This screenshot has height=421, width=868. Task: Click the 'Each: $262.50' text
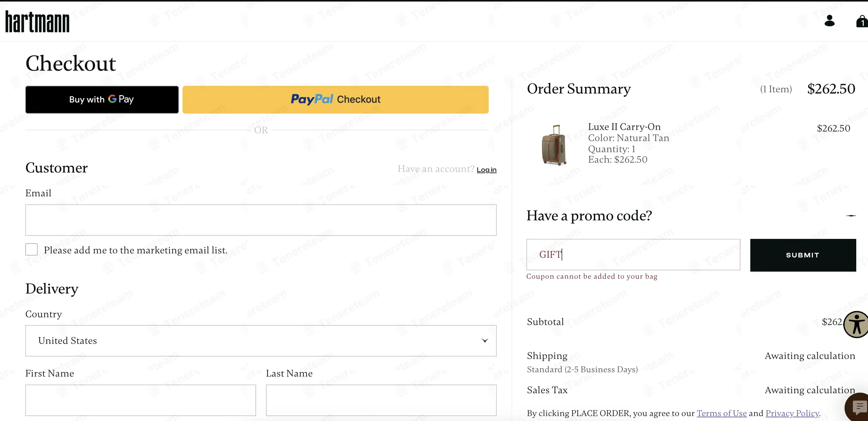tap(618, 159)
